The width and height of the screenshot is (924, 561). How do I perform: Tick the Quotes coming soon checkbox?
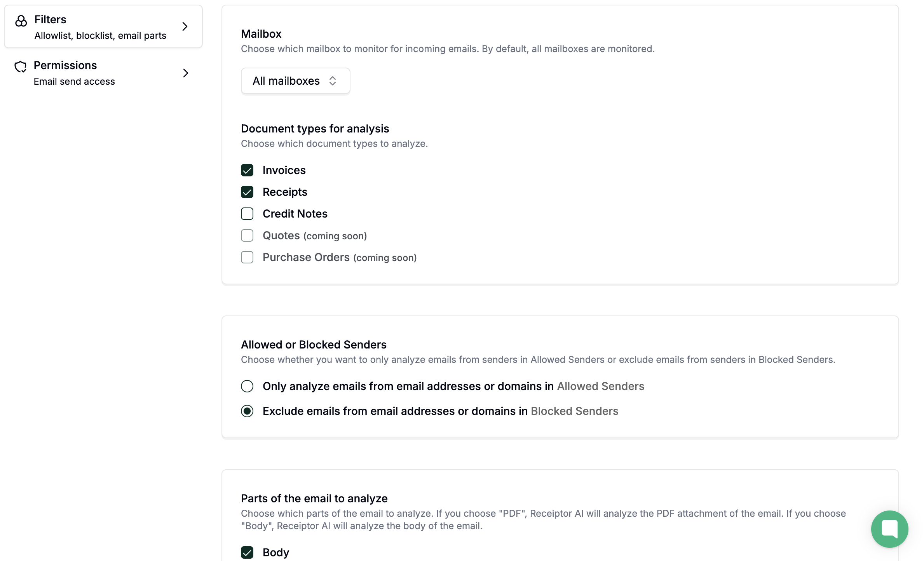(x=247, y=235)
